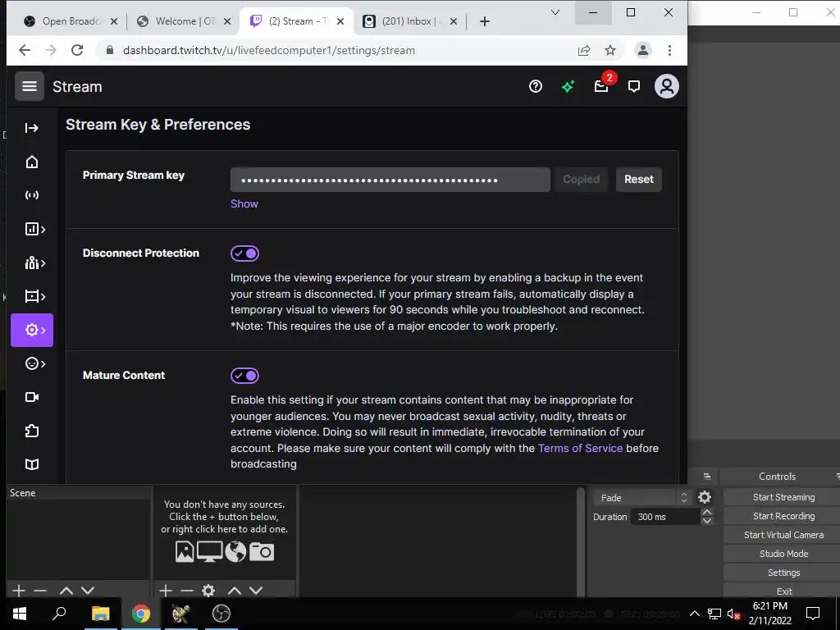Select the (2) Stream Twitch tab
Image resolution: width=840 pixels, height=630 pixels.
[x=296, y=21]
